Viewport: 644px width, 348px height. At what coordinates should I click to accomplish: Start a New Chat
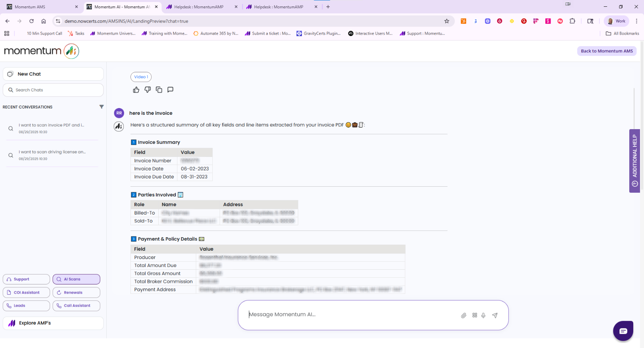point(53,74)
